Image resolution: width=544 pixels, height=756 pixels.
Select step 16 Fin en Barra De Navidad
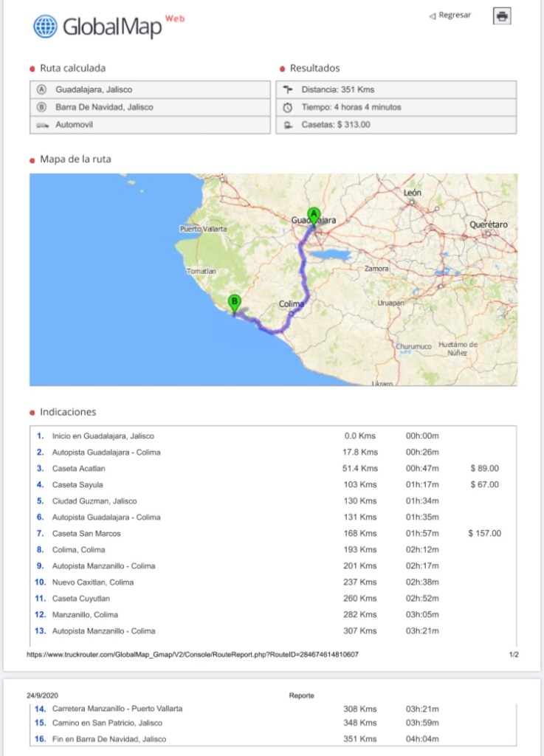pos(109,739)
